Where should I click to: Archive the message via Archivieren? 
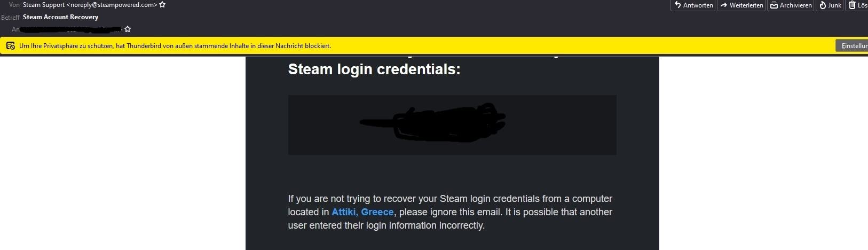[x=791, y=5]
